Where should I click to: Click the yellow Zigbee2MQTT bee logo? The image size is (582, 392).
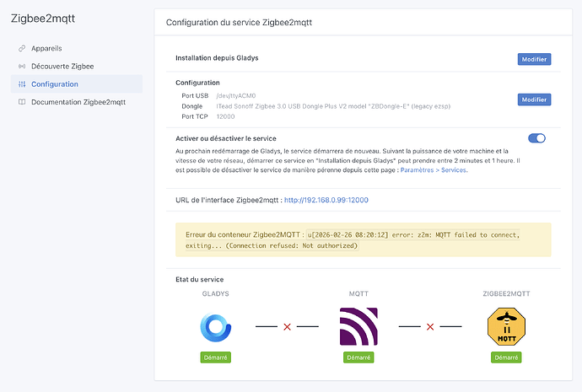click(x=505, y=326)
